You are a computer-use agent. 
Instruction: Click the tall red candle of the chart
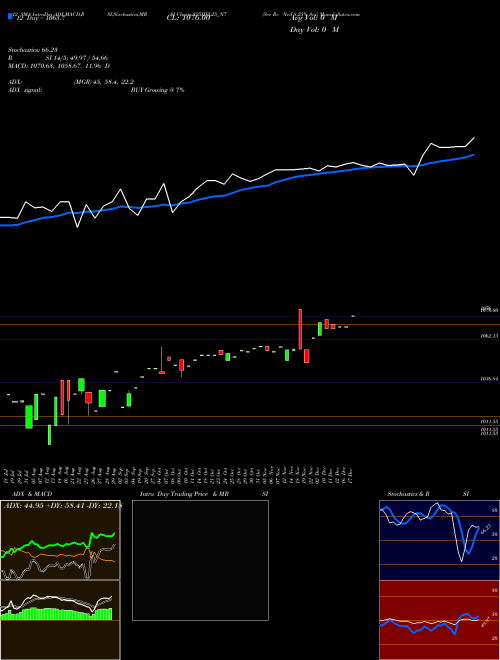click(x=300, y=329)
